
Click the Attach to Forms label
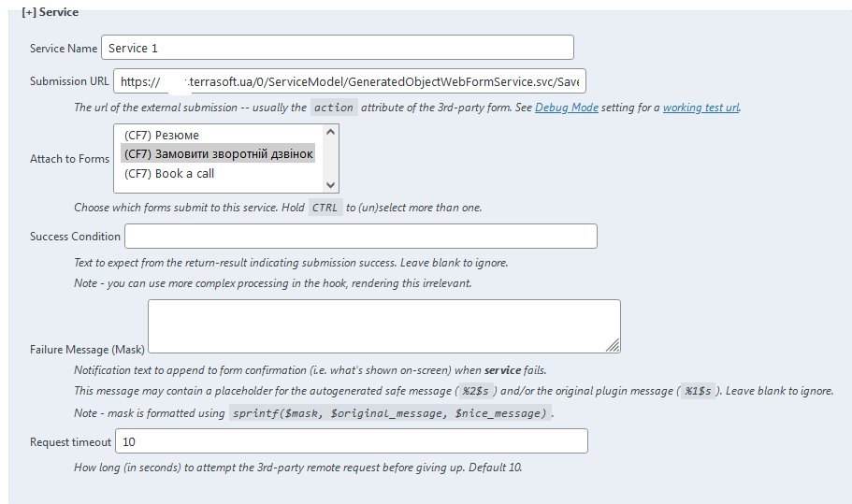pos(69,159)
